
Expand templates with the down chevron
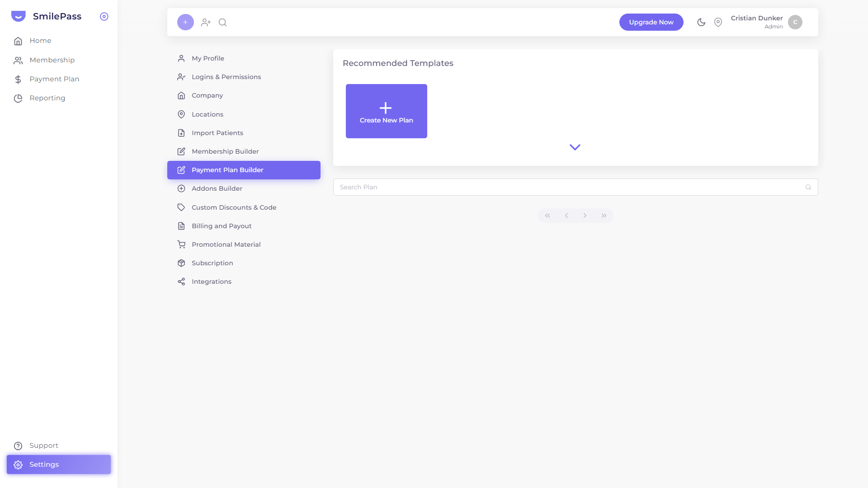tap(575, 147)
